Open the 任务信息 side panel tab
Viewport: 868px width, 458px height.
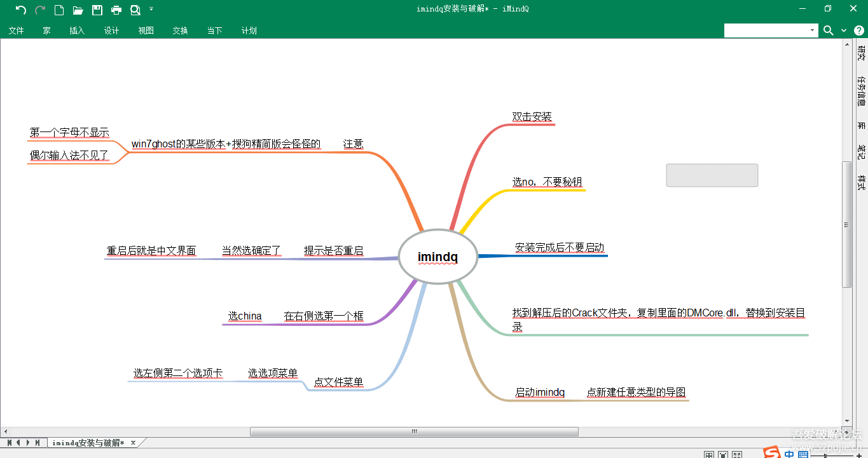861,90
